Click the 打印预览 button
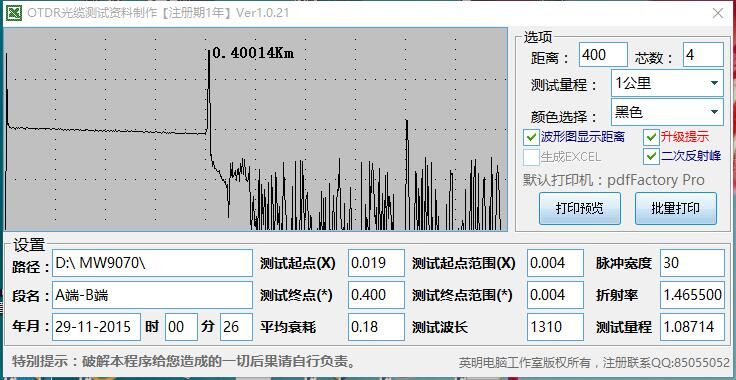This screenshot has height=380, width=736. point(580,208)
